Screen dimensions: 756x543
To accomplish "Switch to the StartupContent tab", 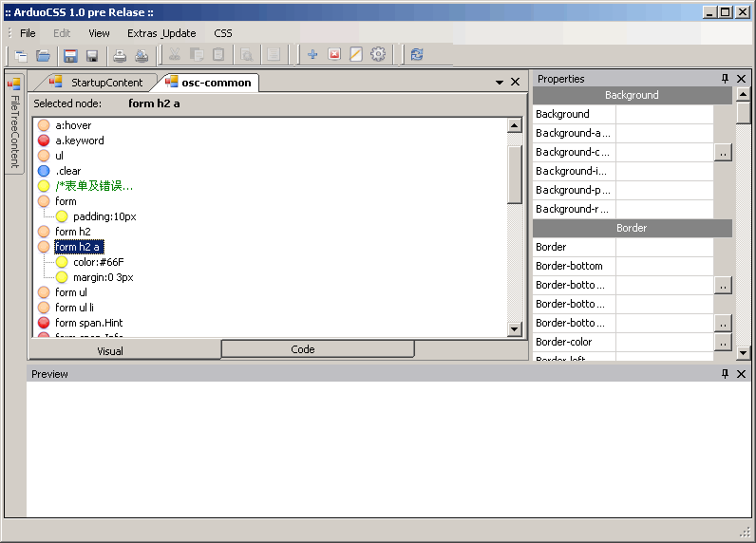I will tap(97, 83).
